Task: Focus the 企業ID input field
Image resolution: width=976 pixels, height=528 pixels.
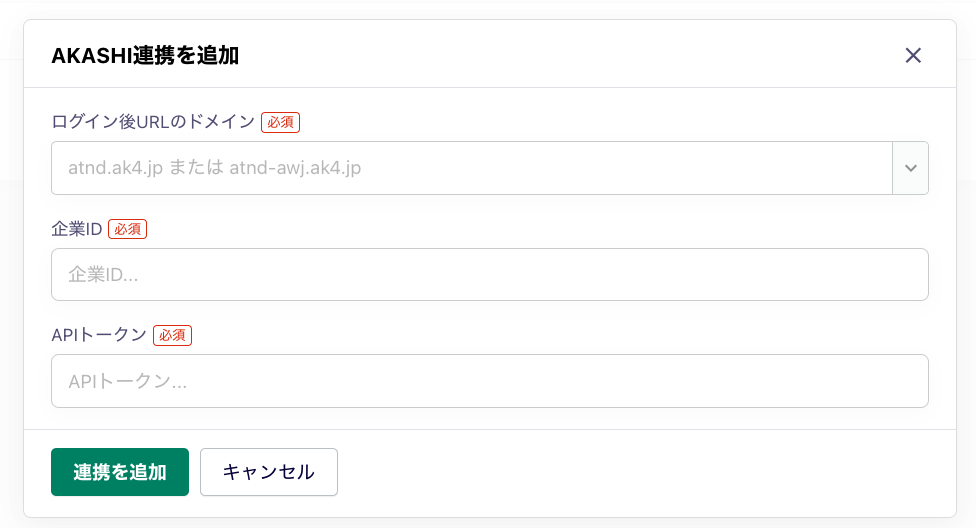Action: (x=490, y=275)
